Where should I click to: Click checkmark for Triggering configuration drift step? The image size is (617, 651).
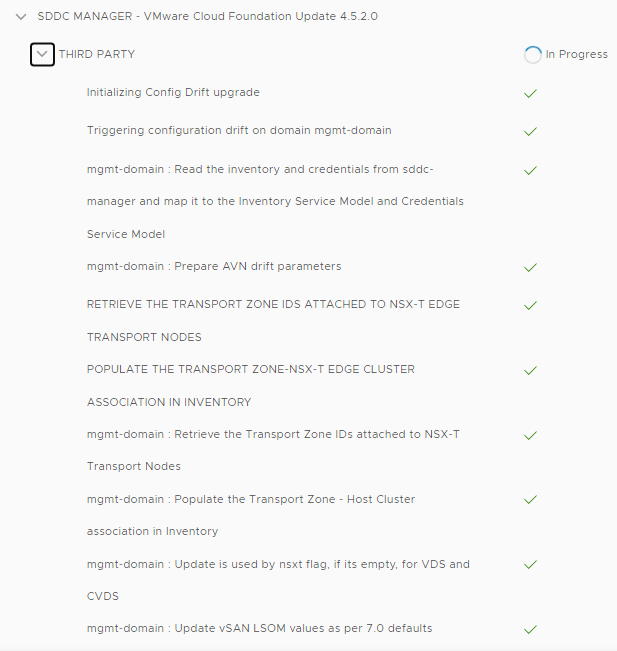pos(531,131)
